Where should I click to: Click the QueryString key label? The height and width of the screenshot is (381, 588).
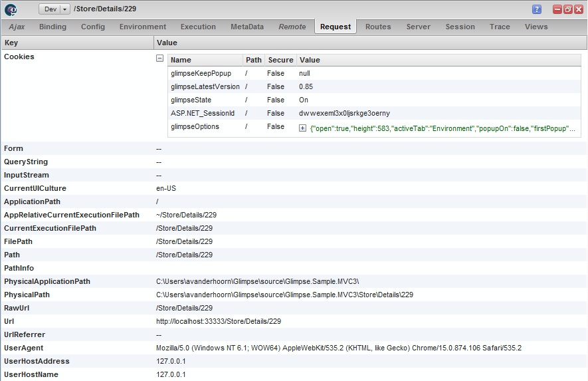(26, 162)
